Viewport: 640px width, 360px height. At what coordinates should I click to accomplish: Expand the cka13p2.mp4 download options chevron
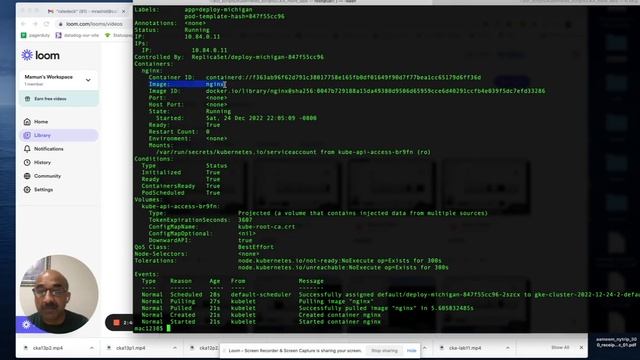91,348
